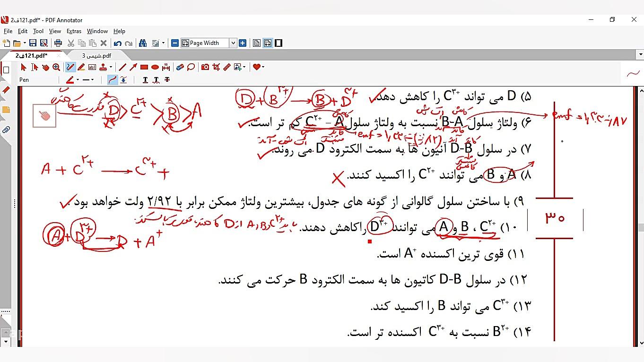Click the zoom in plus button
The height and width of the screenshot is (362, 644).
[x=243, y=43]
